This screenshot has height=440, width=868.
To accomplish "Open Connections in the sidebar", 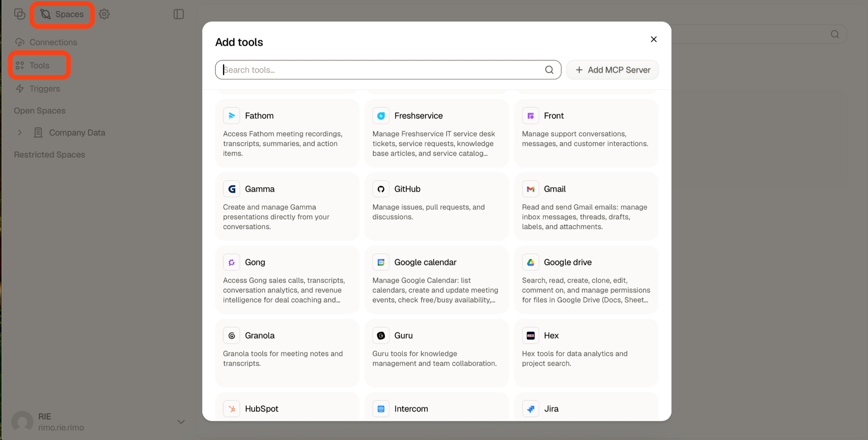I will [47, 42].
